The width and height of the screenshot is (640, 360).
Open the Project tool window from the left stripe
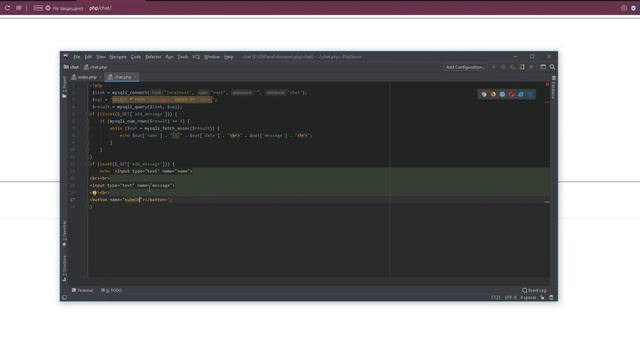[x=64, y=87]
